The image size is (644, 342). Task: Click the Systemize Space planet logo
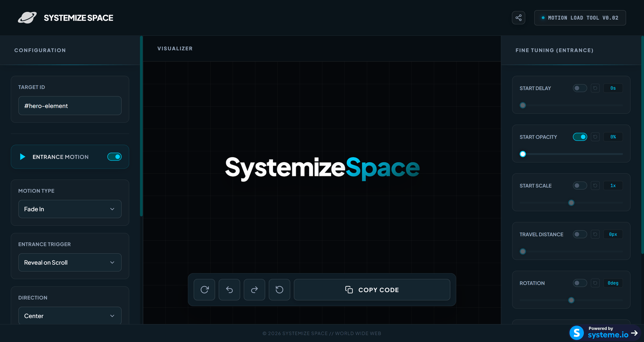tap(27, 18)
